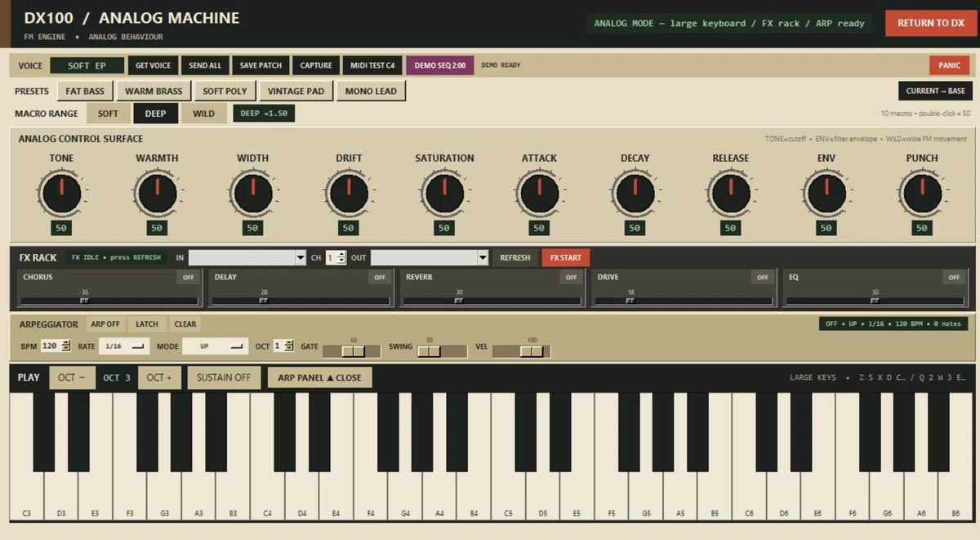Load the SOFT POLY preset
The height and width of the screenshot is (540, 980).
[225, 91]
